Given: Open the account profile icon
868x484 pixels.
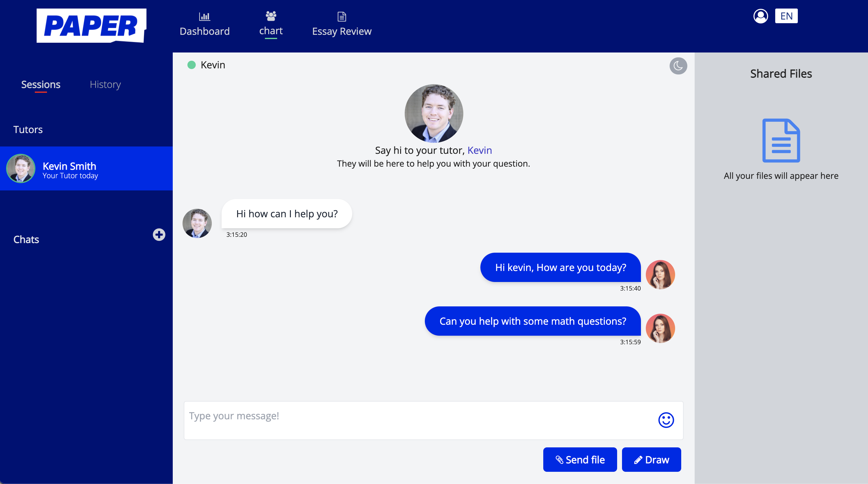Looking at the screenshot, I should 761,16.
